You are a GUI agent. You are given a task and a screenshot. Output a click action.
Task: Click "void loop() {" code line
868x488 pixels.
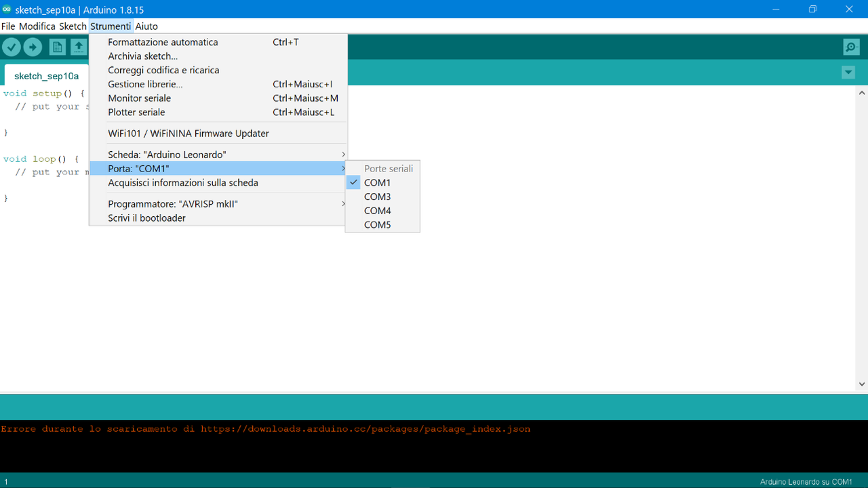41,159
